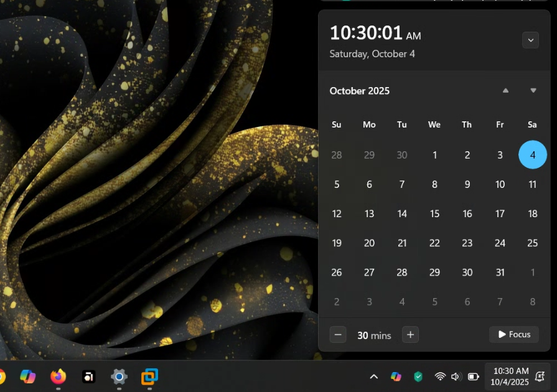
Task: Click the green security shield tray icon
Action: [x=418, y=376]
